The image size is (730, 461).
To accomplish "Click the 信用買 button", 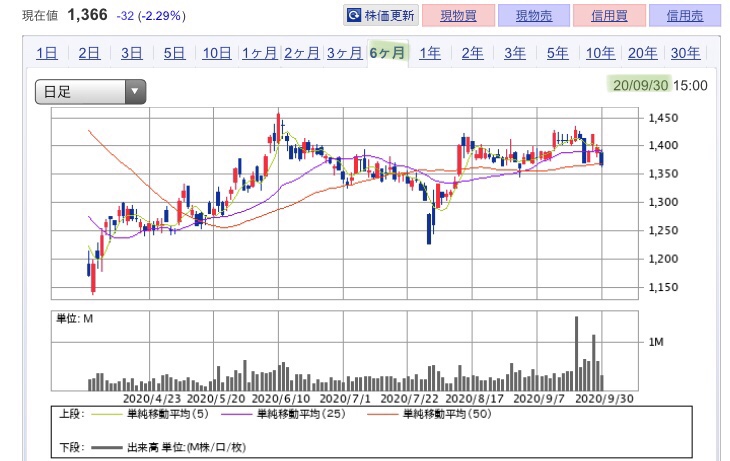I will click(611, 16).
